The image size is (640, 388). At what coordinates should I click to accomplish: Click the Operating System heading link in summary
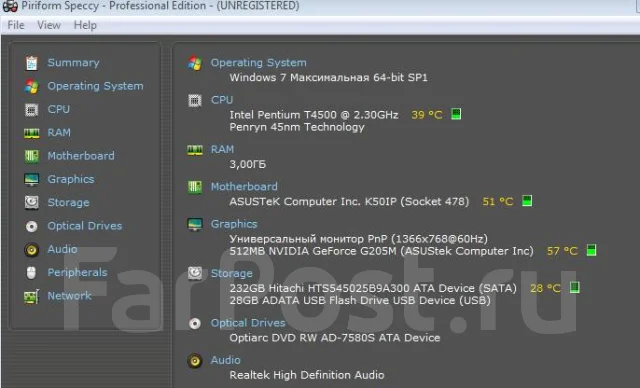coord(259,63)
